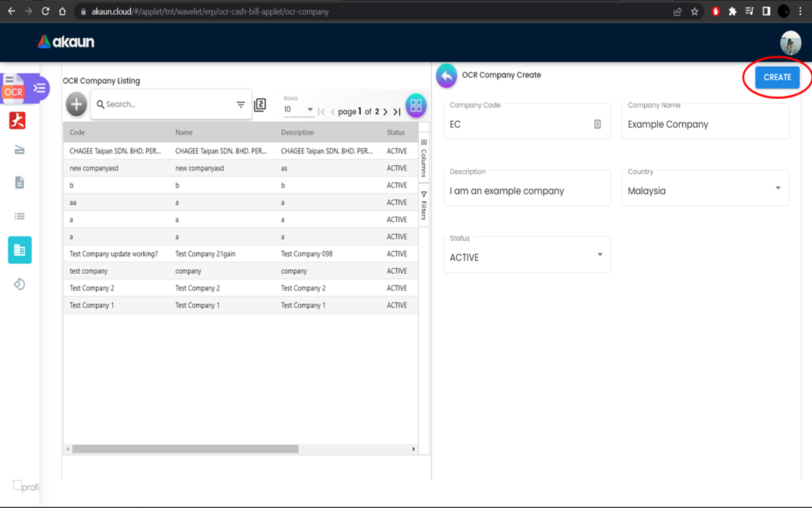Click into the Company Name field
Image resolution: width=812 pixels, height=508 pixels.
(705, 124)
